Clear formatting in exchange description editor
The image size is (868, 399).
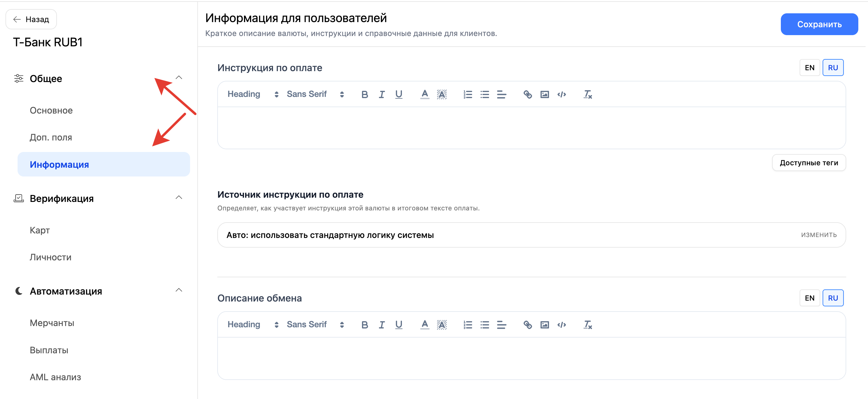[x=588, y=325]
